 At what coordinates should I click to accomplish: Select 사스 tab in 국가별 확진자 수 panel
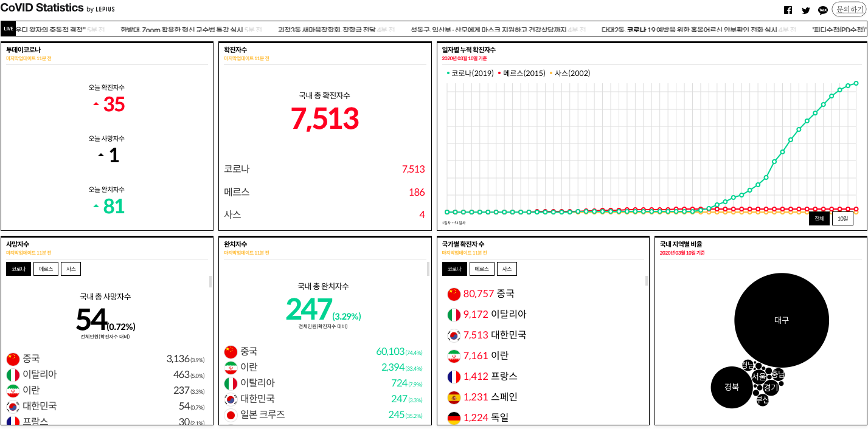click(x=507, y=269)
